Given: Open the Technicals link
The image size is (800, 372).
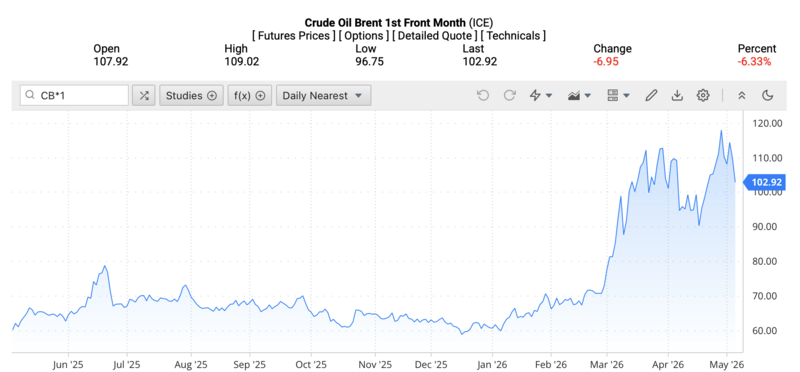Looking at the screenshot, I should [x=513, y=36].
